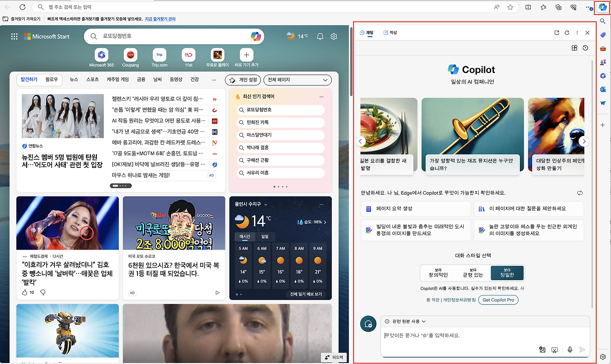
Task: Open Copilot pane more options menu
Action: (x=577, y=33)
